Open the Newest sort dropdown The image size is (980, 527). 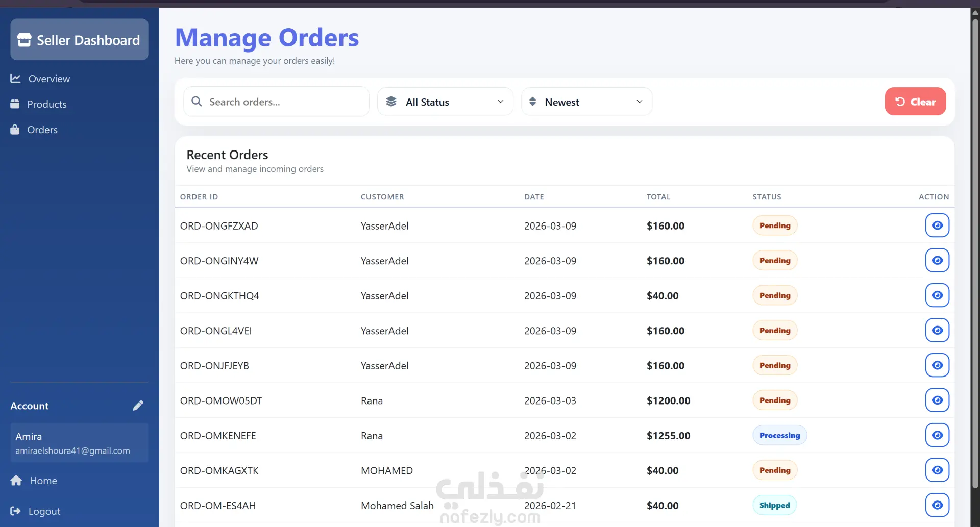click(x=586, y=102)
